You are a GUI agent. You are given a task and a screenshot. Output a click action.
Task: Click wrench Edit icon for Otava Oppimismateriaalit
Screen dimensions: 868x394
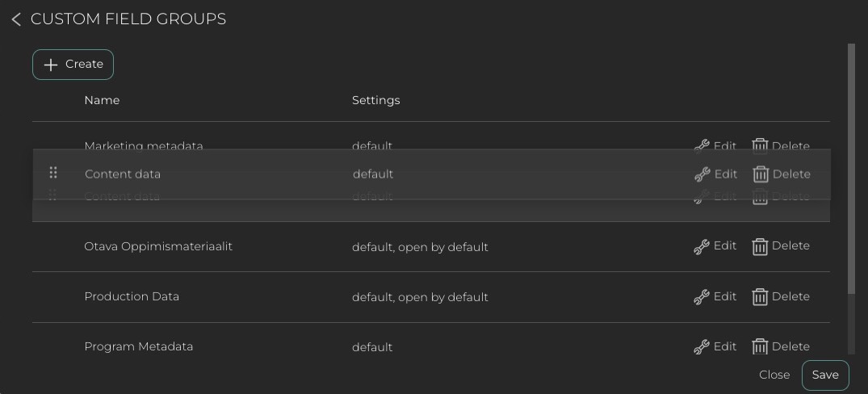[x=702, y=247]
